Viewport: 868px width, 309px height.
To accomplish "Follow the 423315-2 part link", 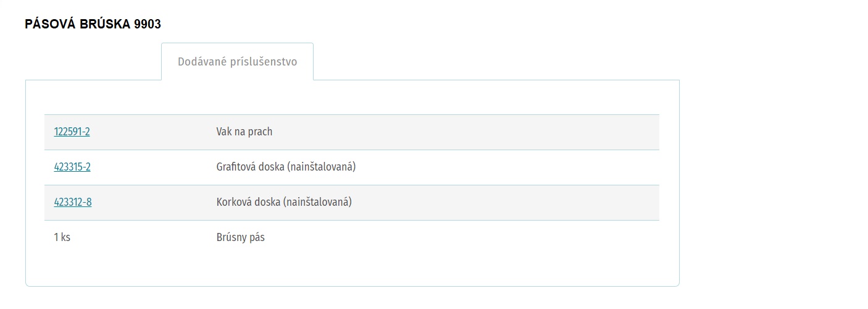I will pos(72,167).
